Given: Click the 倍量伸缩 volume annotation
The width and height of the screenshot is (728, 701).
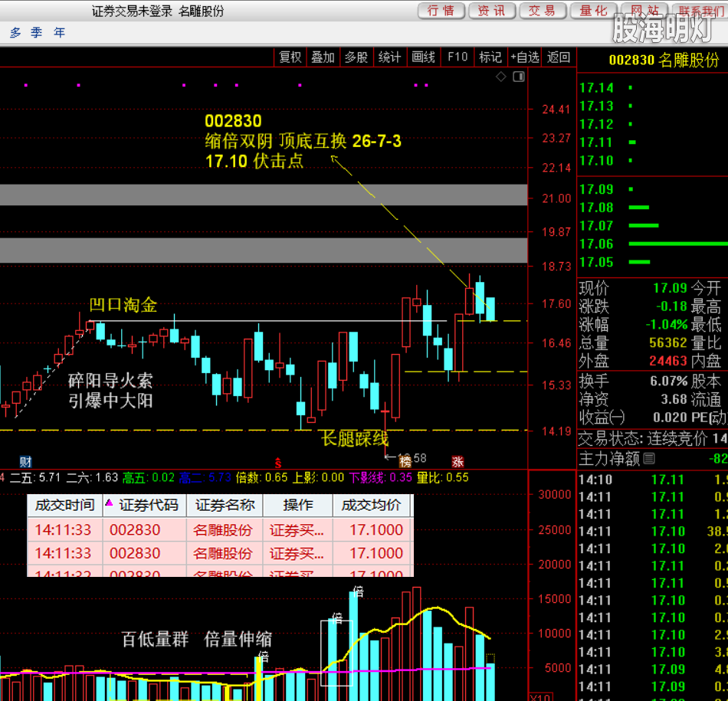Looking at the screenshot, I should (x=238, y=639).
